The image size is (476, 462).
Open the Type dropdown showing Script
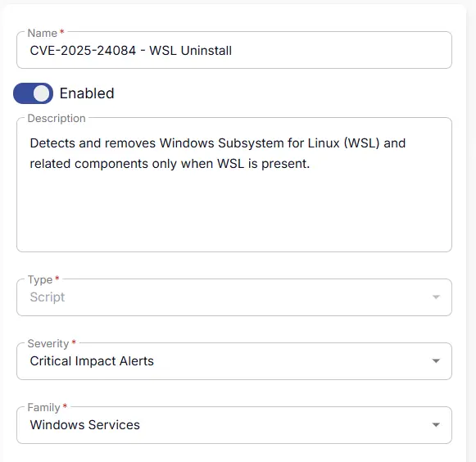pos(234,297)
